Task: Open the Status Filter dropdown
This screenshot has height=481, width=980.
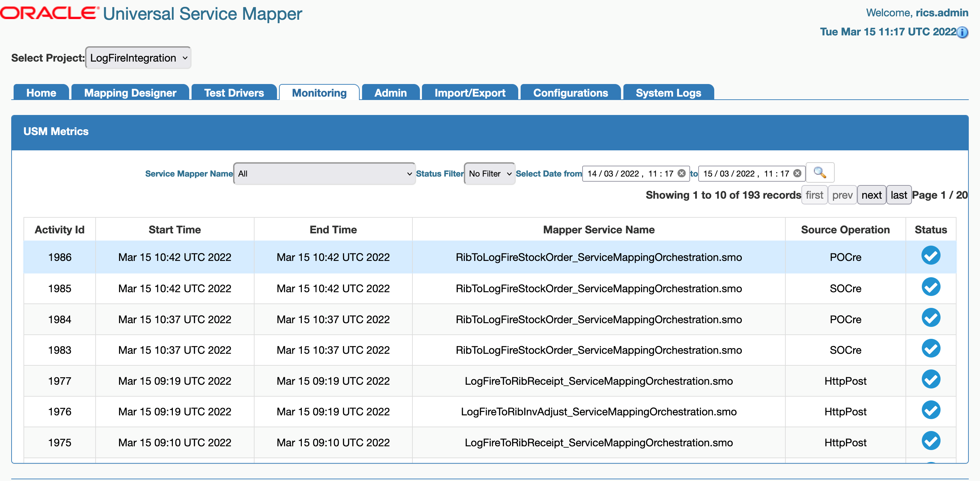Action: coord(489,173)
